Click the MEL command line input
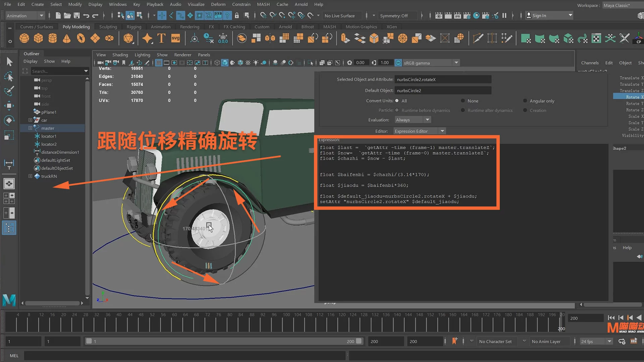This screenshot has height=362, width=644. (x=184, y=355)
